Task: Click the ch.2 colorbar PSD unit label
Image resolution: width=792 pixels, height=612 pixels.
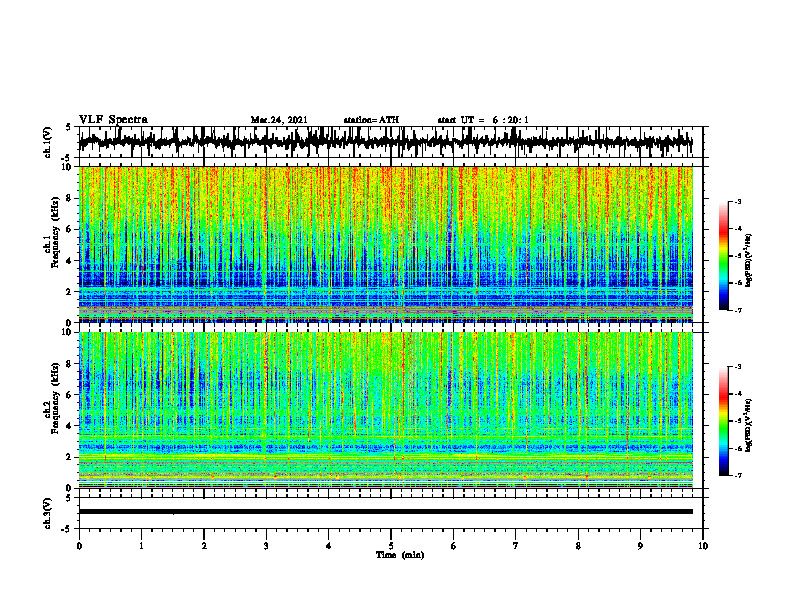Action: (749, 425)
